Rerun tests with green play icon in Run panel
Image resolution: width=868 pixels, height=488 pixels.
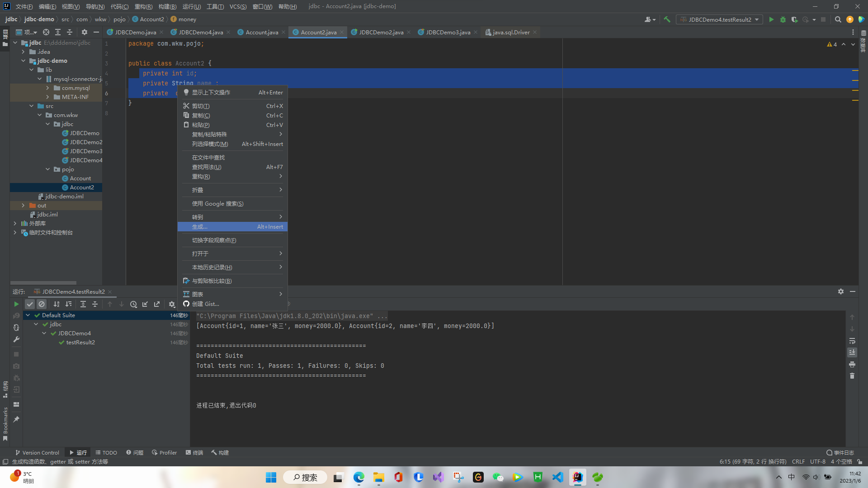(16, 304)
